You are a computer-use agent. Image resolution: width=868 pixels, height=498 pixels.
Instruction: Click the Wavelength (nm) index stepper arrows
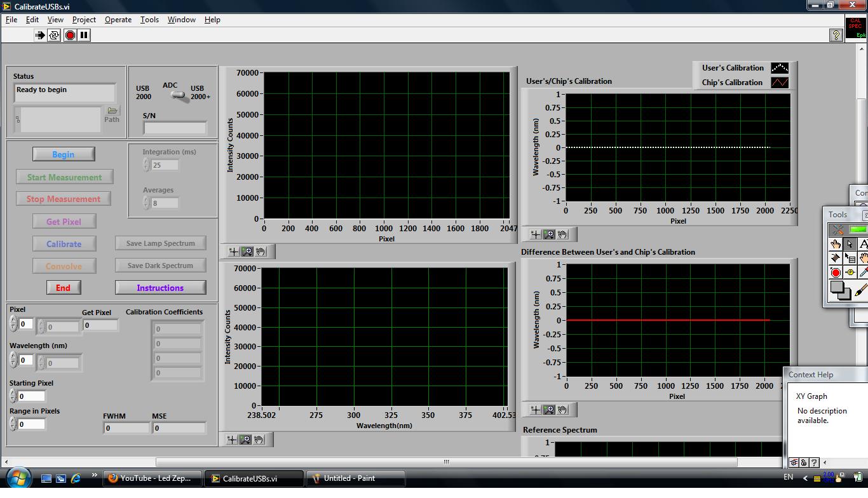pyautogui.click(x=13, y=360)
